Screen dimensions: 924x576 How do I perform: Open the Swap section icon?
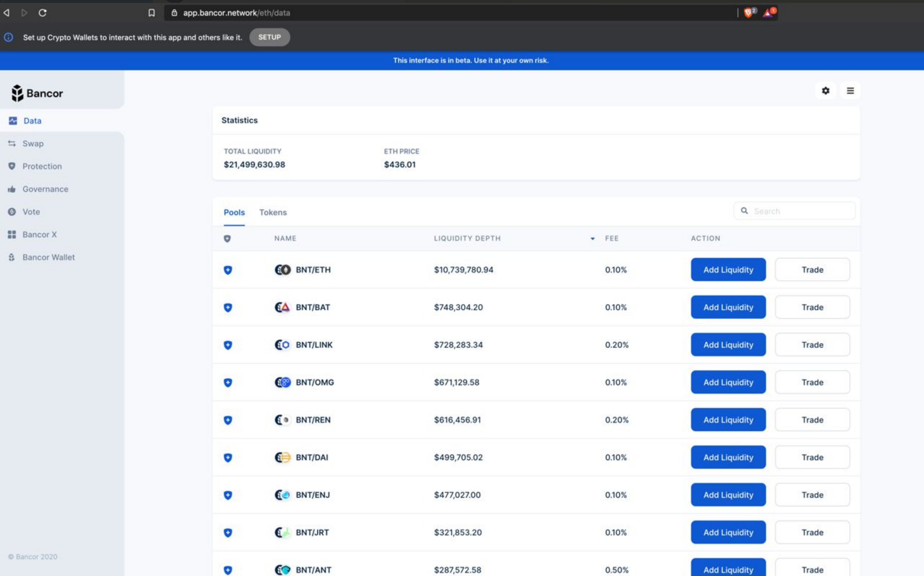[12, 143]
